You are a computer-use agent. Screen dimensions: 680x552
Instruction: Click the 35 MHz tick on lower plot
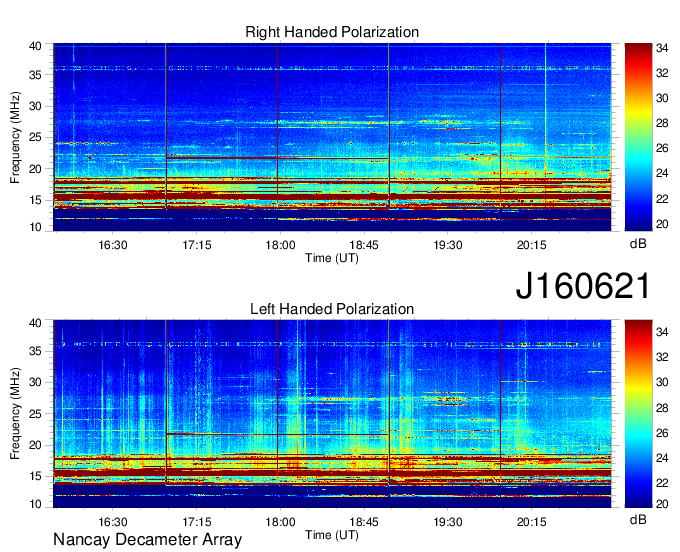pyautogui.click(x=35, y=351)
